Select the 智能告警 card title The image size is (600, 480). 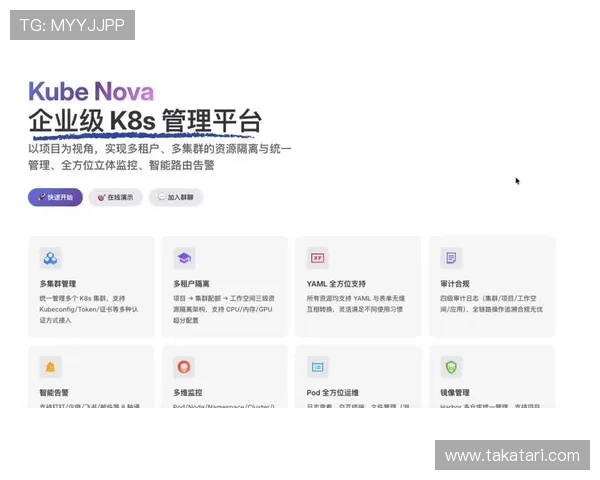pos(54,393)
